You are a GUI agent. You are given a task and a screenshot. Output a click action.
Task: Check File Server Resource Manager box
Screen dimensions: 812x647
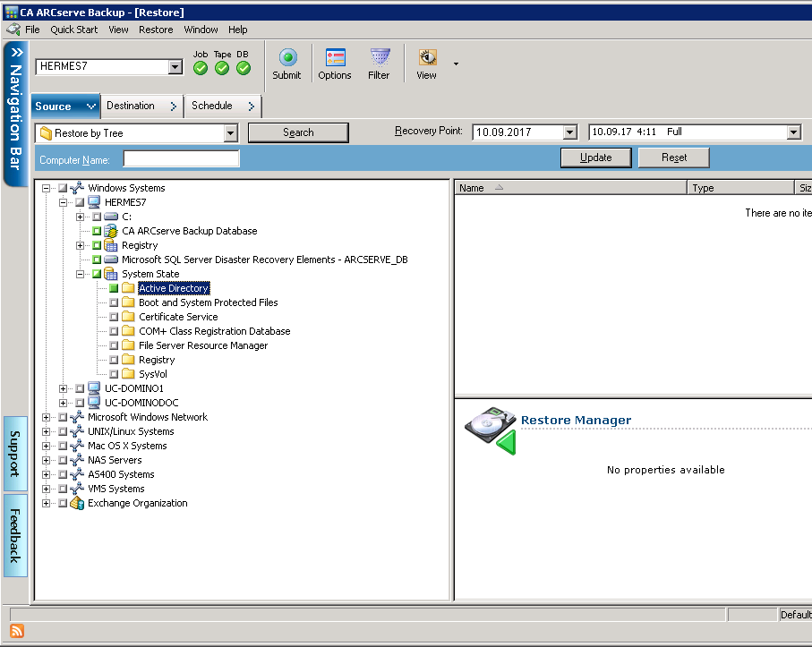coord(114,345)
